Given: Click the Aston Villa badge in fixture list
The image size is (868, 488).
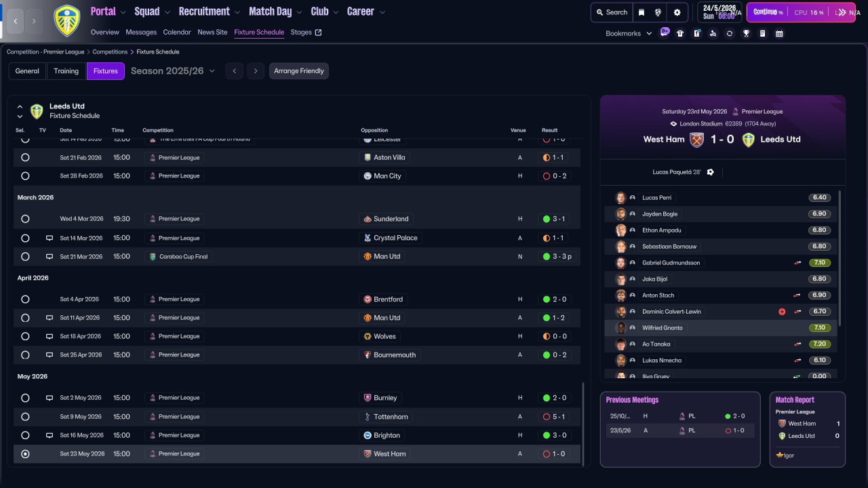Looking at the screenshot, I should coord(368,157).
